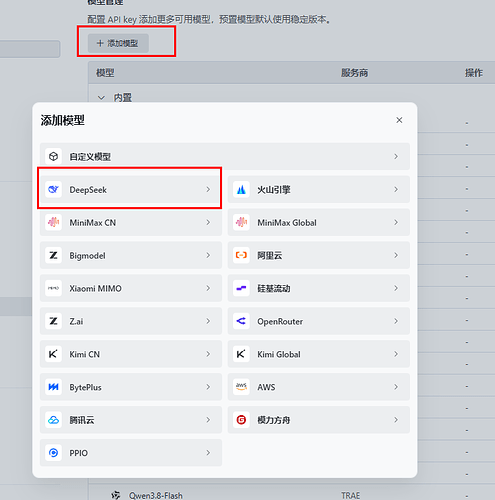The width and height of the screenshot is (495, 500).
Task: Click the Z.ai logo icon
Action: (x=53, y=321)
